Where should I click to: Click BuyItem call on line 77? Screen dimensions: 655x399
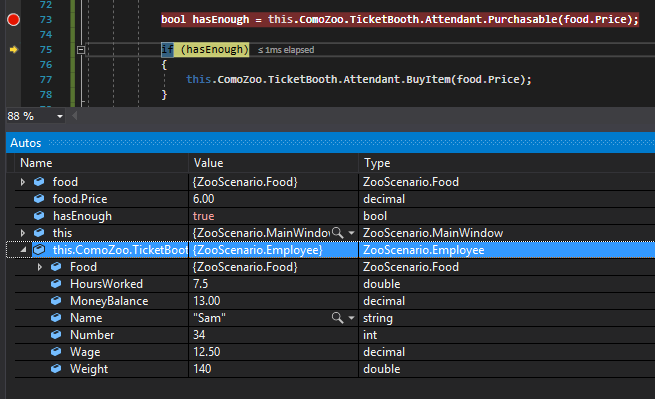click(x=429, y=79)
